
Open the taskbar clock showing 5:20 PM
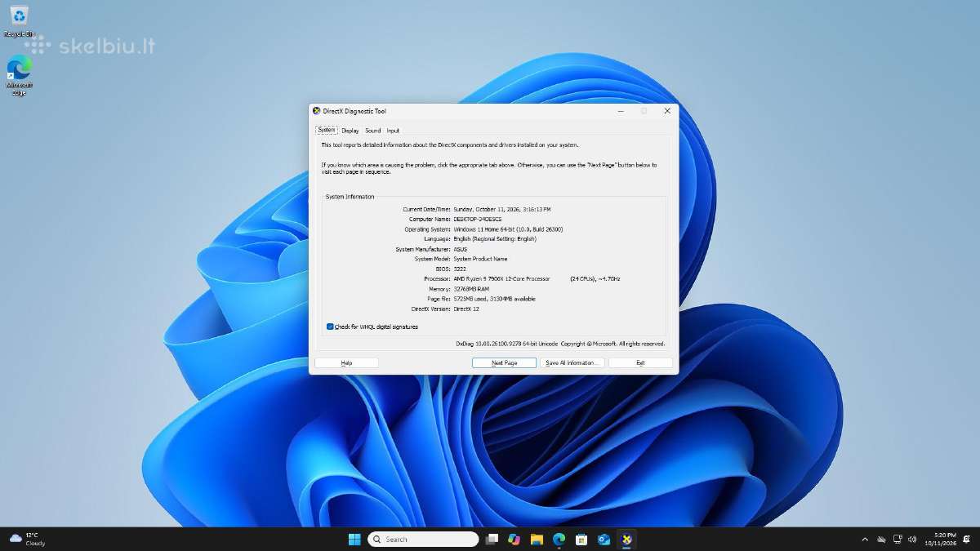point(939,539)
